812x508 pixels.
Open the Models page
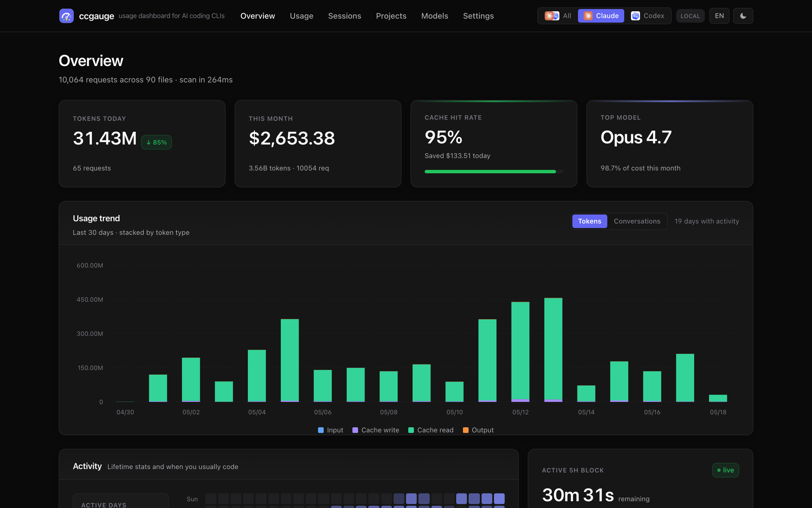(x=434, y=16)
